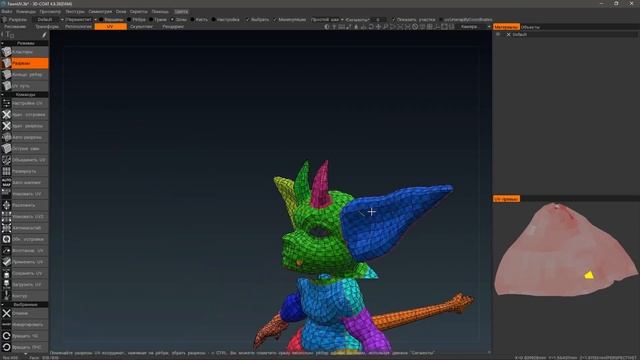The width and height of the screenshot is (640, 360).
Task: Click the Очистить X icon under Выбранное
Action: [6, 313]
